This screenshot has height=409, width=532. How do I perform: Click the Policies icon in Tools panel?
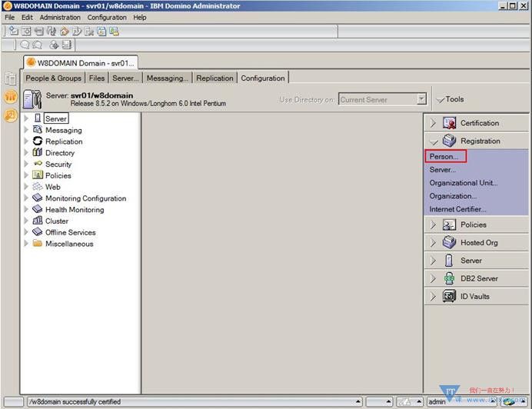pos(449,224)
